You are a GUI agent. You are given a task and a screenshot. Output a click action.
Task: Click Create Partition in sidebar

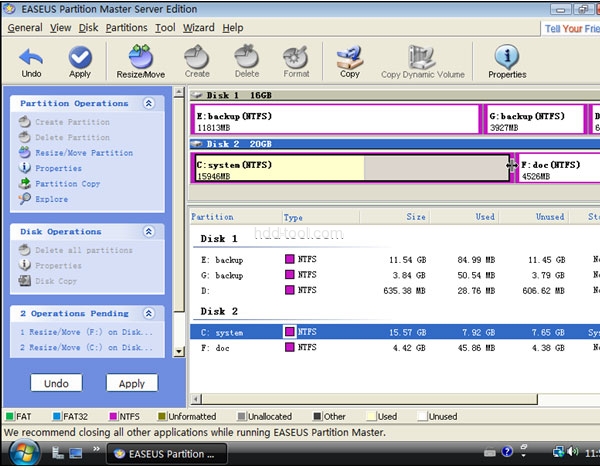[x=64, y=122]
